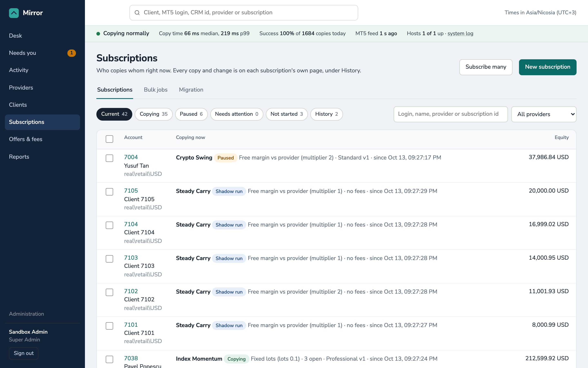
Task: Open account 7105 link
Action: pyautogui.click(x=131, y=191)
